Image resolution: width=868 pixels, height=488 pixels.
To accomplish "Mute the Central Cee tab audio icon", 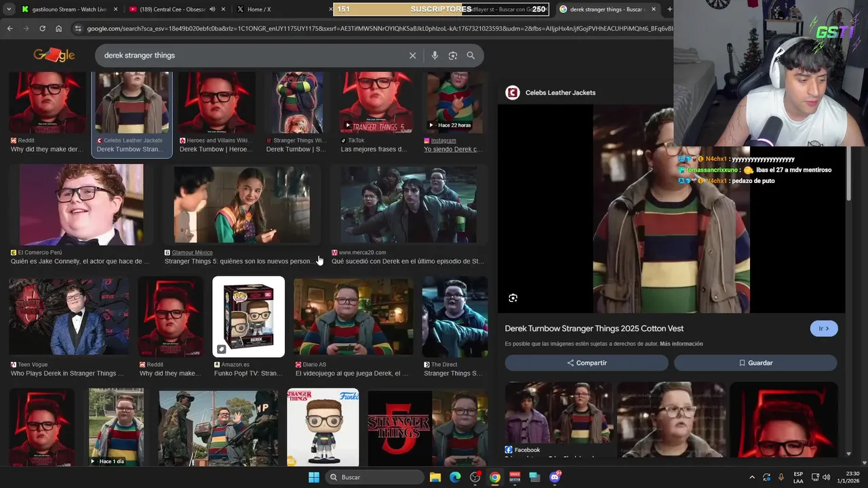I will [212, 9].
